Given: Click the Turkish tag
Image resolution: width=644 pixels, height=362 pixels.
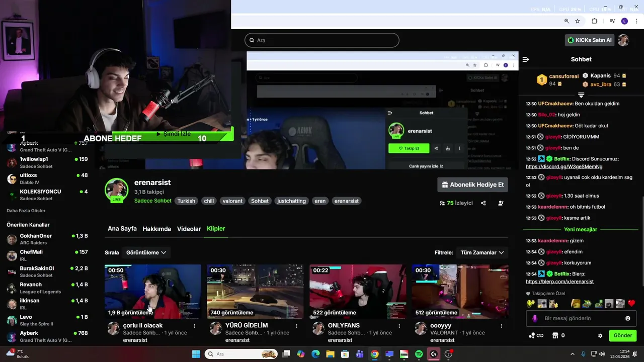Looking at the screenshot, I should point(186,201).
